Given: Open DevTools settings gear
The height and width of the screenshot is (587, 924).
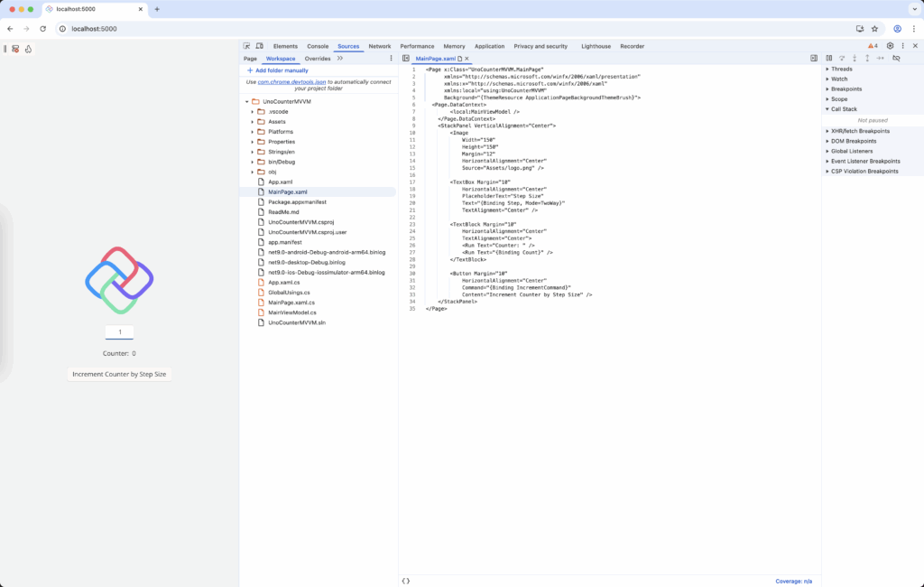Looking at the screenshot, I should pos(890,46).
